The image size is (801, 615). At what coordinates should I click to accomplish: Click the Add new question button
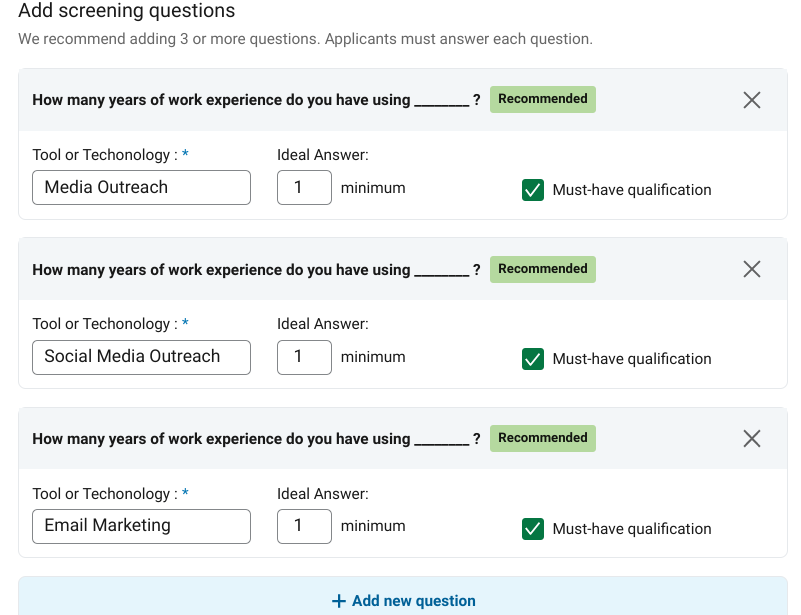click(403, 601)
